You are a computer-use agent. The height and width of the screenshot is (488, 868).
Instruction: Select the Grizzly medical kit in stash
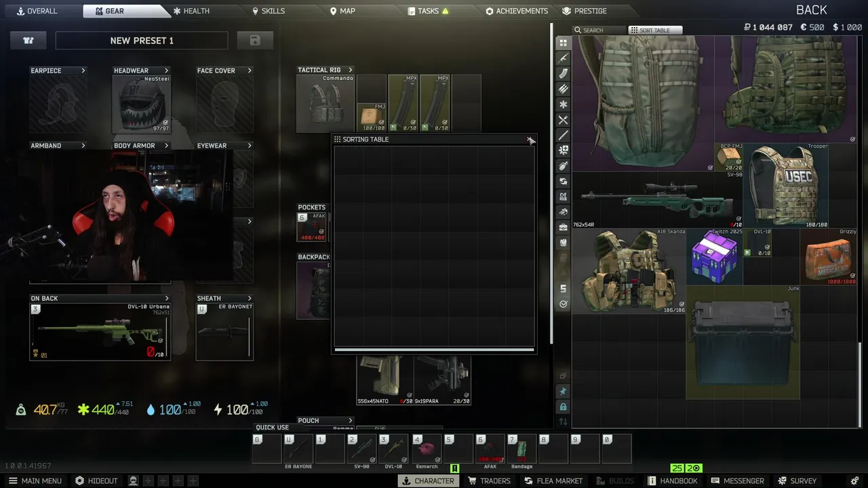click(829, 257)
